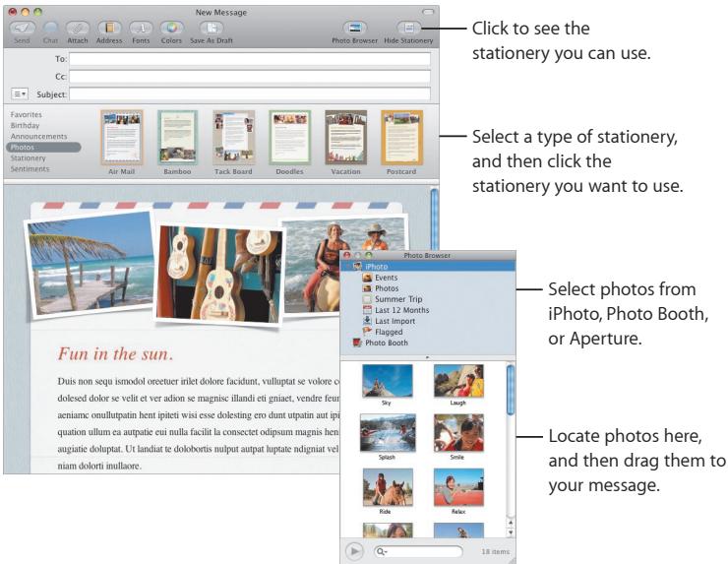
Task: Click the Subject text field
Action: [250, 94]
